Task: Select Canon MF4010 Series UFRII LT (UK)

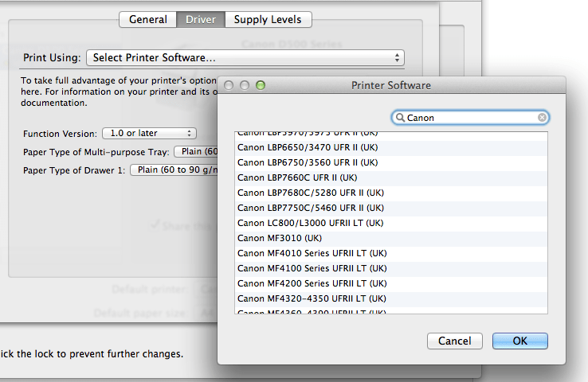Action: (x=390, y=254)
